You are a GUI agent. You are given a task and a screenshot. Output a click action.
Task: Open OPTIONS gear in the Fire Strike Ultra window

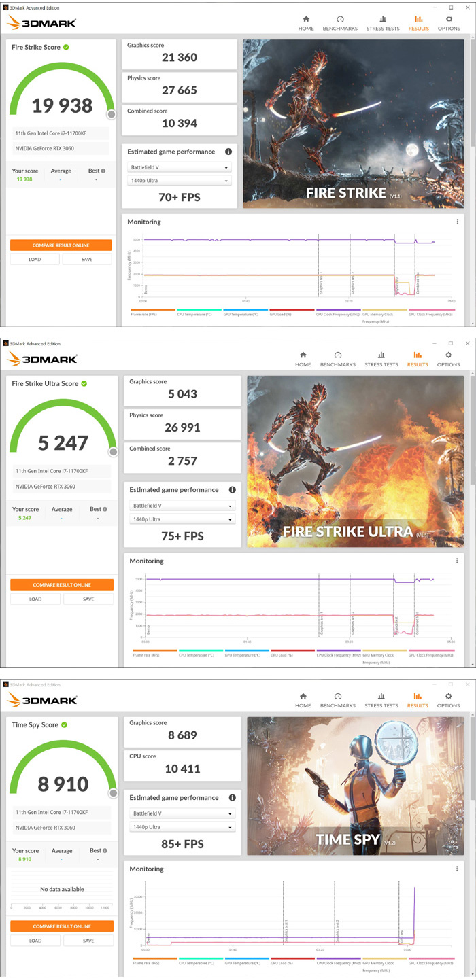pos(448,359)
